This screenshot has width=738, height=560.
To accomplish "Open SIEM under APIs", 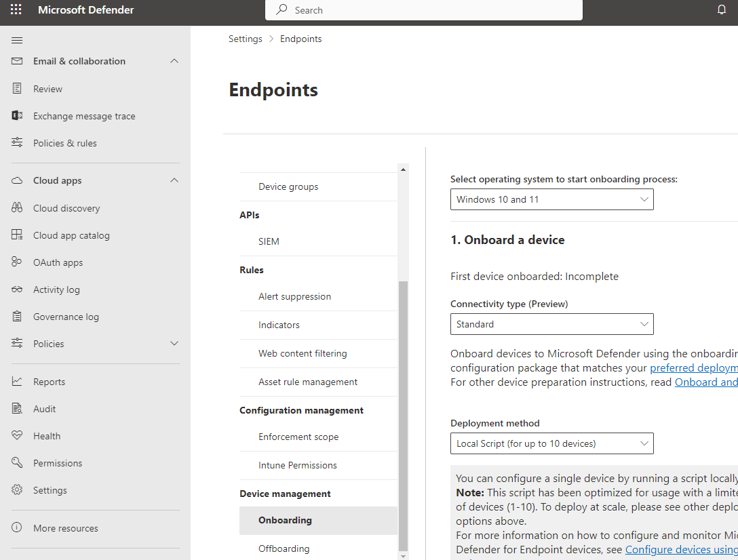I will (318, 242).
